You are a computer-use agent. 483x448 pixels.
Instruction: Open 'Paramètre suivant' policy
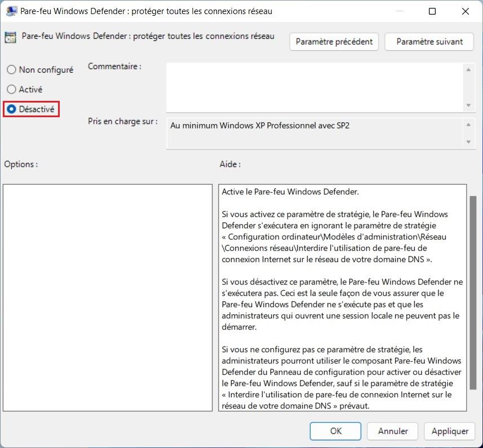429,42
